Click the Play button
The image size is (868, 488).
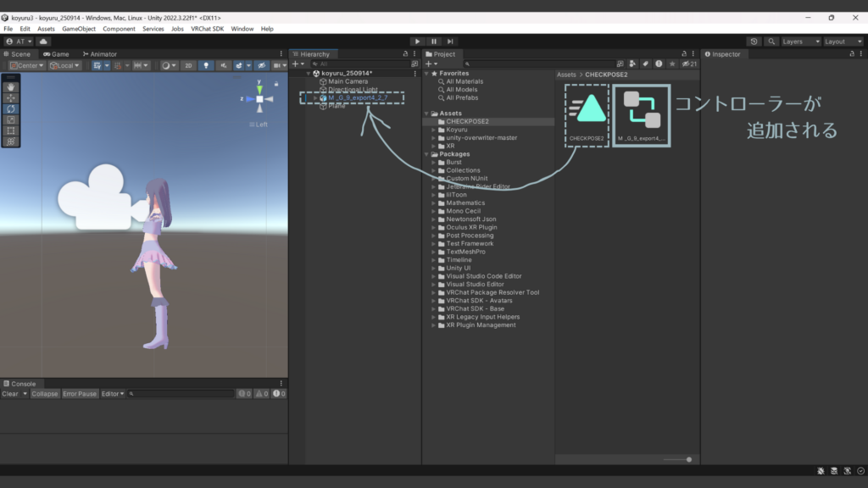(417, 41)
